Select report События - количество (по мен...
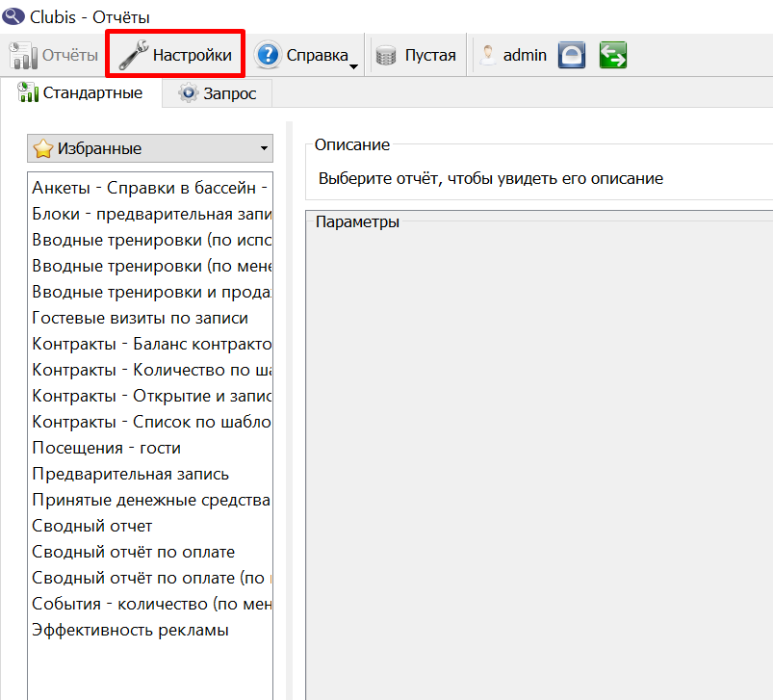Viewport: 773px width, 700px height. tap(150, 604)
